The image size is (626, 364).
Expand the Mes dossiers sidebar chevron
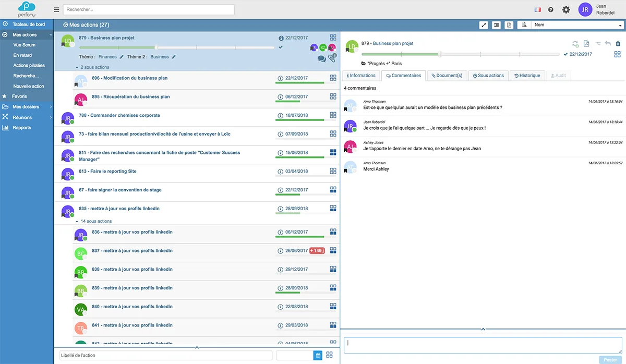coord(51,107)
